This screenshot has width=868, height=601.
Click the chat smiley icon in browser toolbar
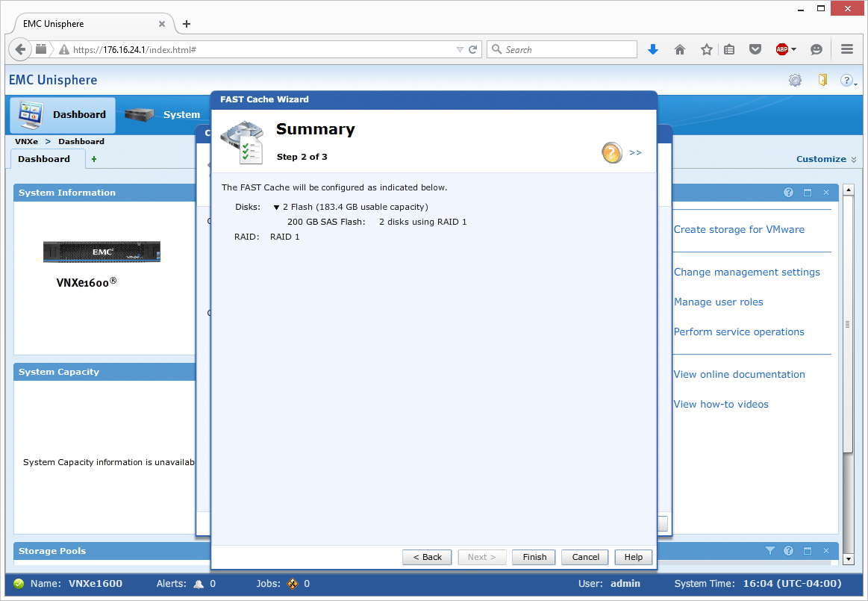tap(816, 49)
